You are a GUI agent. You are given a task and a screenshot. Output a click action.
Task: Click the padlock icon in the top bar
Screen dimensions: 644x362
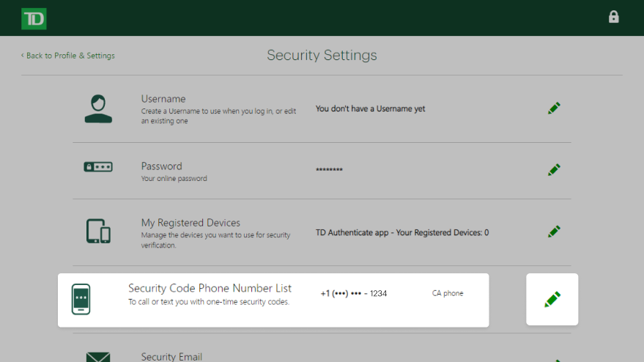pos(614,17)
